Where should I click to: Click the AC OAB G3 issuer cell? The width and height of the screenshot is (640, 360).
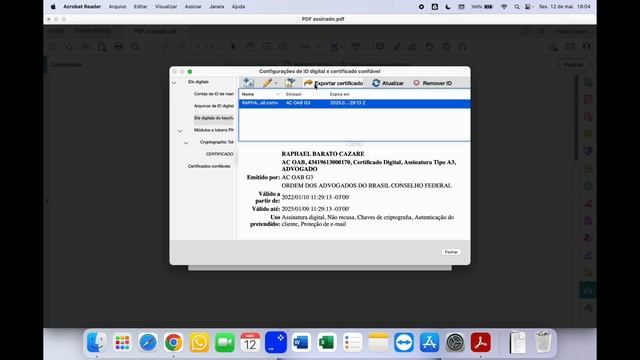pyautogui.click(x=298, y=103)
